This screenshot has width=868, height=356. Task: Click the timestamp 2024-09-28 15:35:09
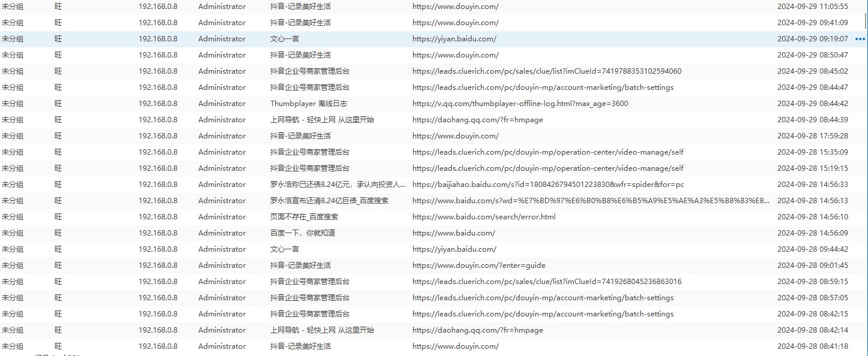[812, 152]
